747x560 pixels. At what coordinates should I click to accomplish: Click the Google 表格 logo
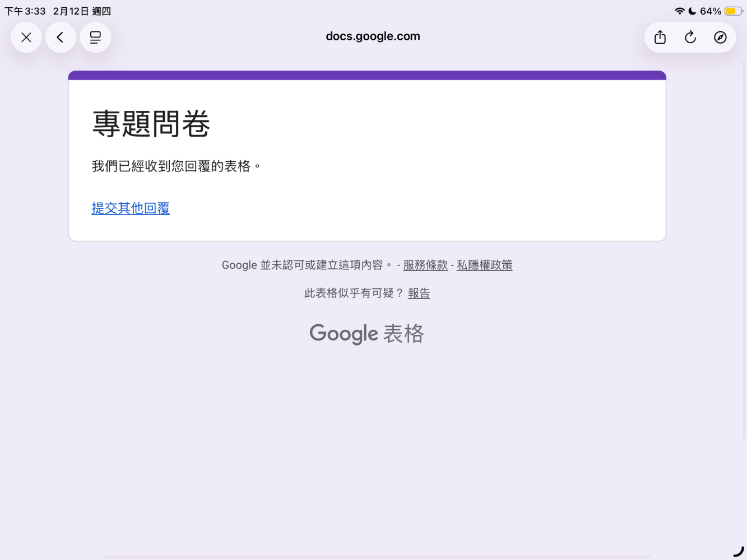(367, 334)
